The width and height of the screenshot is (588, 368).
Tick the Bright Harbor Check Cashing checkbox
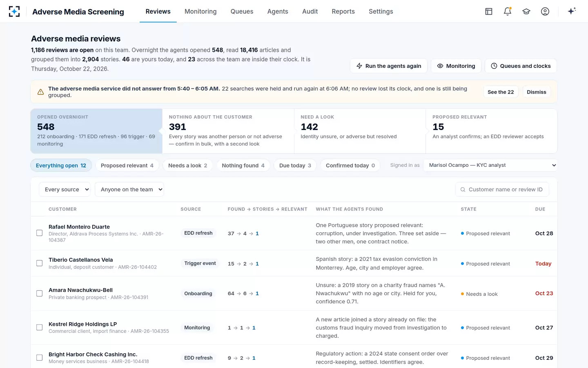(x=40, y=358)
